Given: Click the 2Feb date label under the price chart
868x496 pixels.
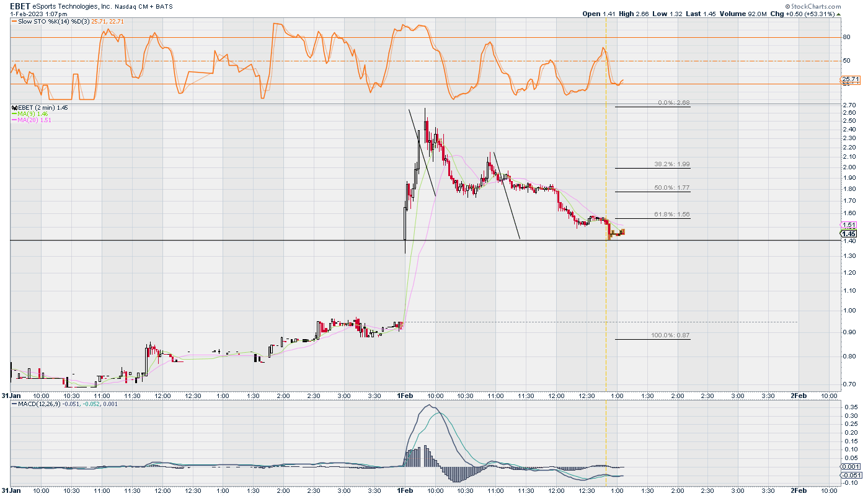Looking at the screenshot, I should coord(799,395).
